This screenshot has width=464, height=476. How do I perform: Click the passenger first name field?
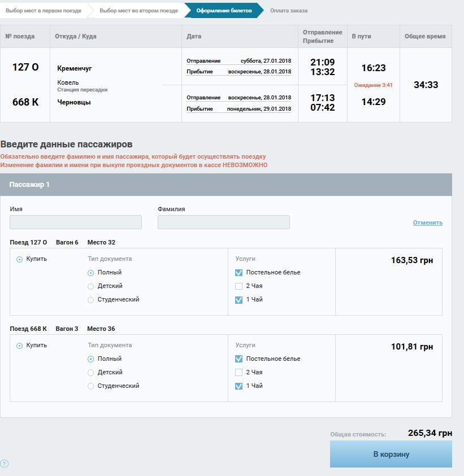[76, 222]
